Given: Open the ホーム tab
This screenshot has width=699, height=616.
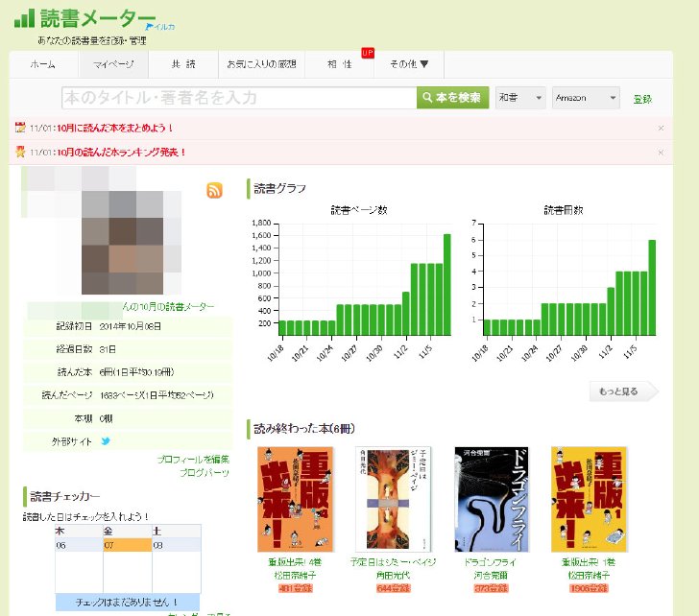Looking at the screenshot, I should click(43, 64).
